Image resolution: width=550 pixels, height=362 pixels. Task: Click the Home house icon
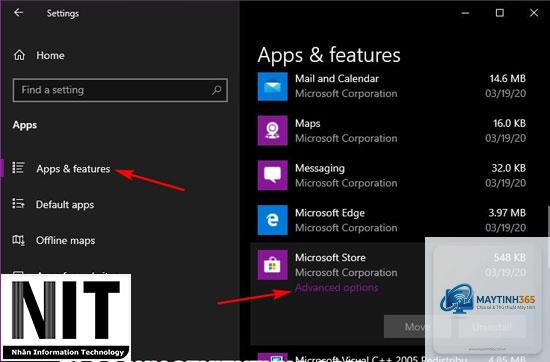tap(19, 55)
